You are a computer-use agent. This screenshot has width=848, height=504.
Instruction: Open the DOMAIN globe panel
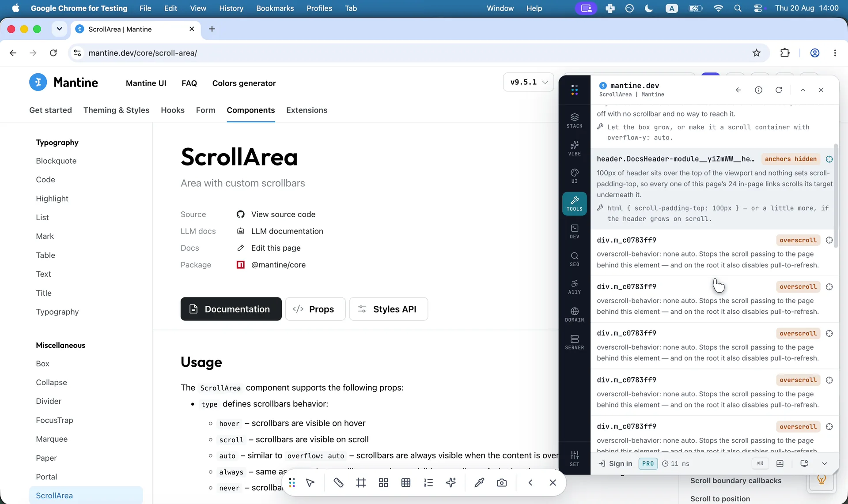click(x=574, y=315)
